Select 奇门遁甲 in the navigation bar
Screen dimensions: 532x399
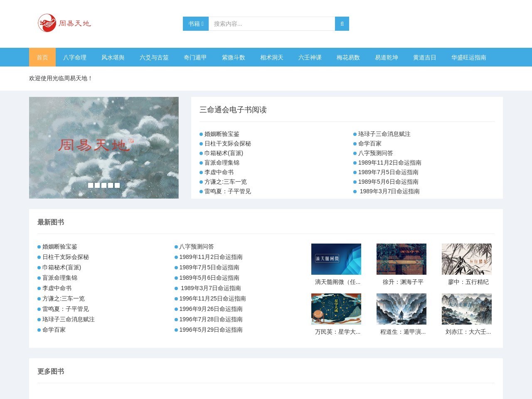tap(195, 57)
